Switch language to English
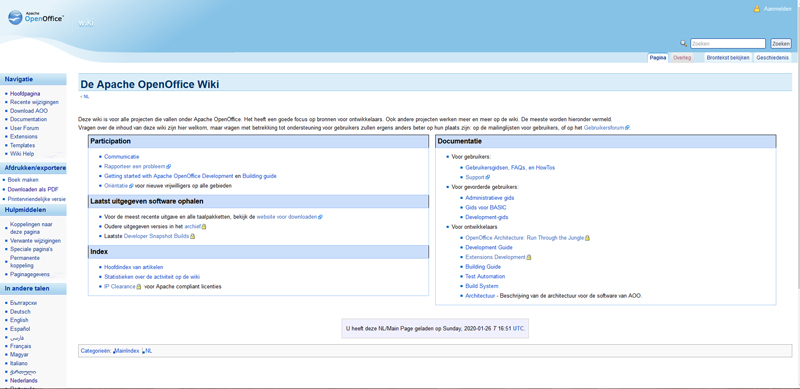The height and width of the screenshot is (389, 800). tap(19, 320)
